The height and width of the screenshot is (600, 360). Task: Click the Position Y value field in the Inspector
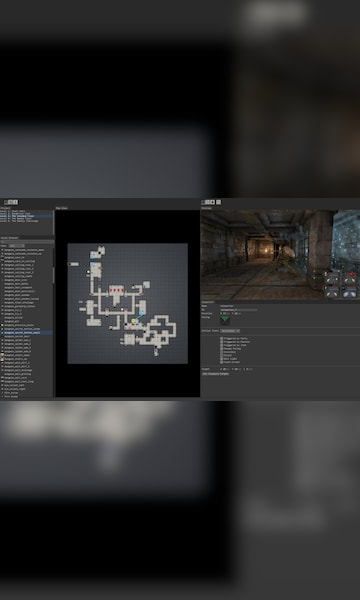pyautogui.click(x=236, y=313)
